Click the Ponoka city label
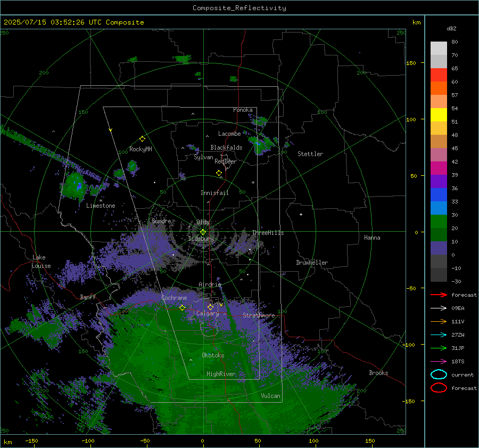Screen dimensions: 479x448 [x=243, y=110]
